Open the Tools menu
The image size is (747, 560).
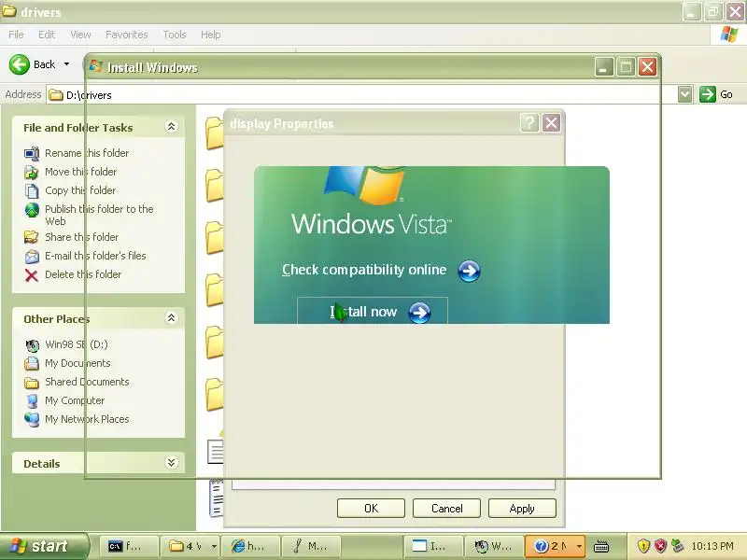tap(175, 35)
